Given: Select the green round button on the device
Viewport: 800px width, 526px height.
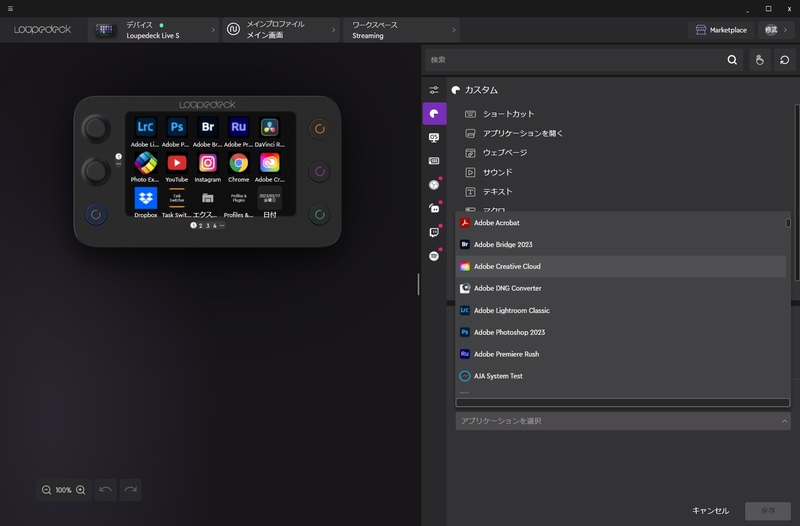Looking at the screenshot, I should [x=320, y=215].
